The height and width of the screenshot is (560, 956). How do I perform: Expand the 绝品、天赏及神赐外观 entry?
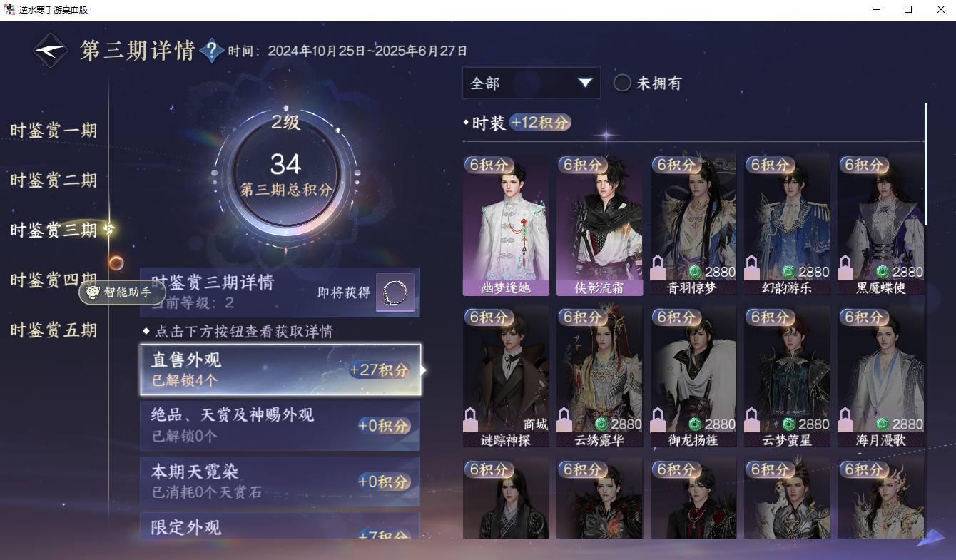280,425
